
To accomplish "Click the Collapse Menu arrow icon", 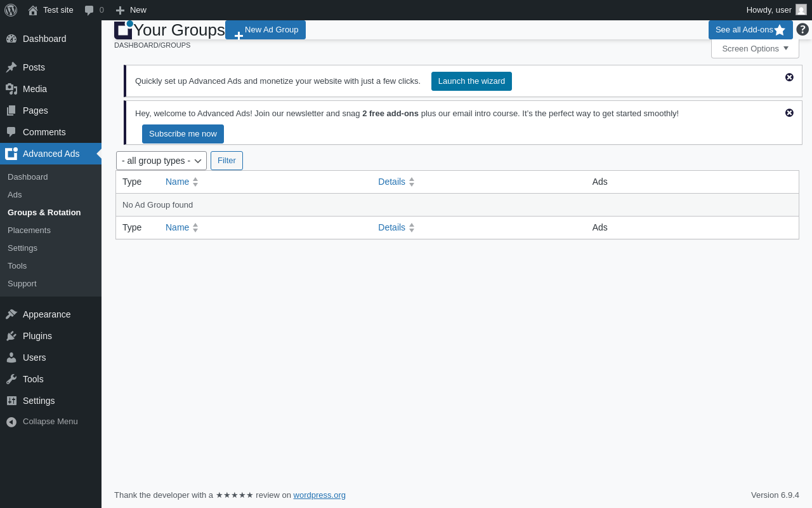I will [11, 422].
